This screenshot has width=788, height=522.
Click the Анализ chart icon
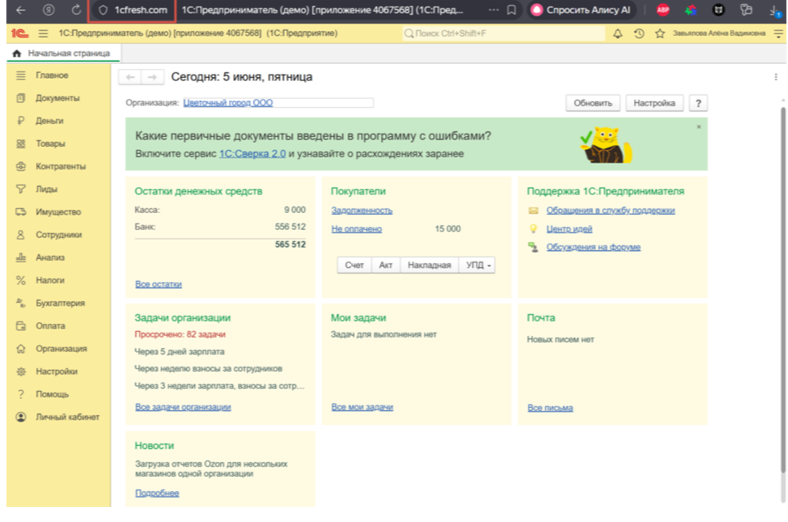point(21,257)
